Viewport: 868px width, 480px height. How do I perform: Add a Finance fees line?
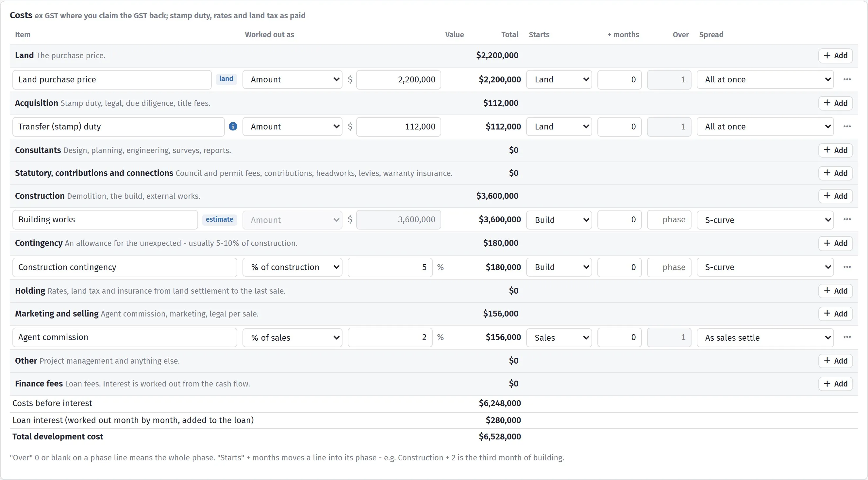[835, 384]
